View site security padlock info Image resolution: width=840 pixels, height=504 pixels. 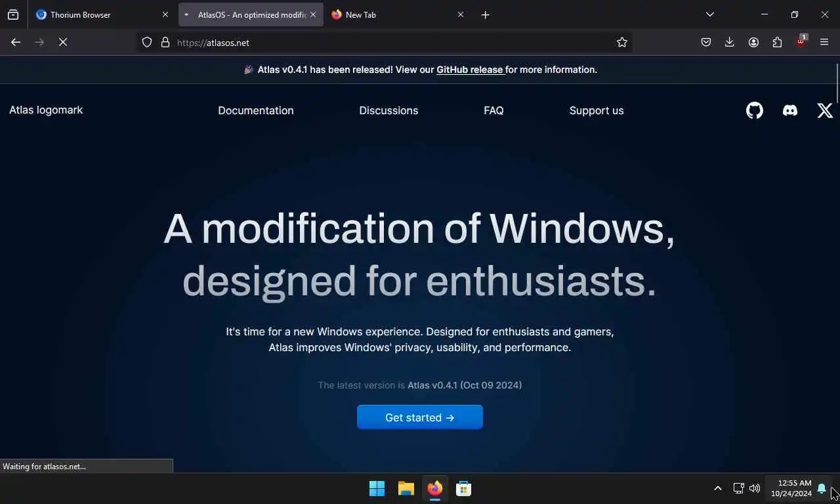pos(165,42)
